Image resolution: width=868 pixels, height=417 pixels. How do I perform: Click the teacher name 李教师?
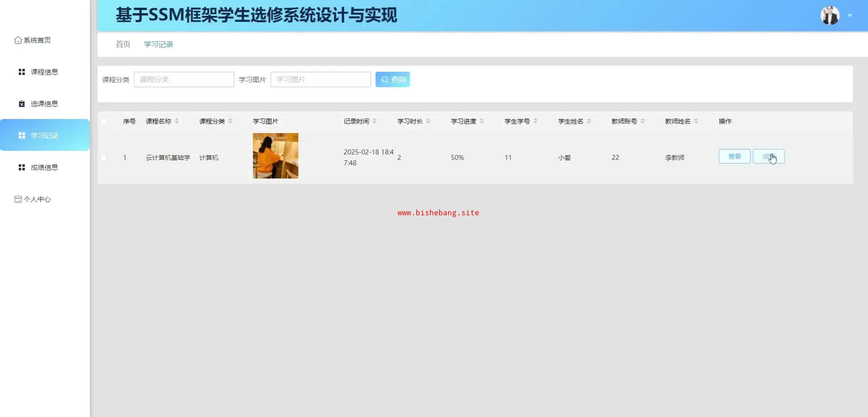675,158
